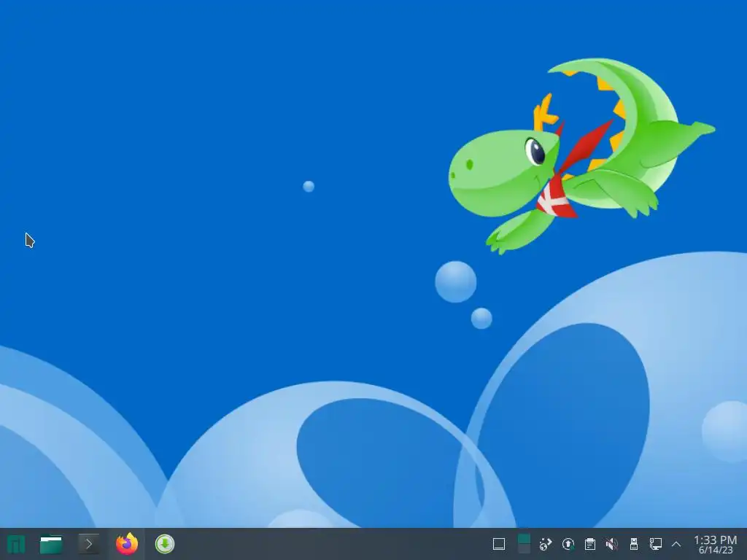The width and height of the screenshot is (747, 560).
Task: Open the clipboard tray icon
Action: pos(589,544)
